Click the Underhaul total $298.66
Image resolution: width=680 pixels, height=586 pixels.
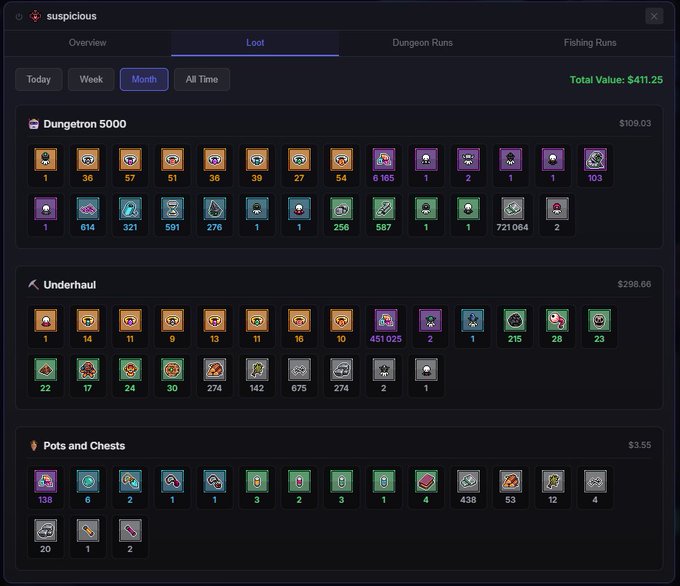[634, 284]
